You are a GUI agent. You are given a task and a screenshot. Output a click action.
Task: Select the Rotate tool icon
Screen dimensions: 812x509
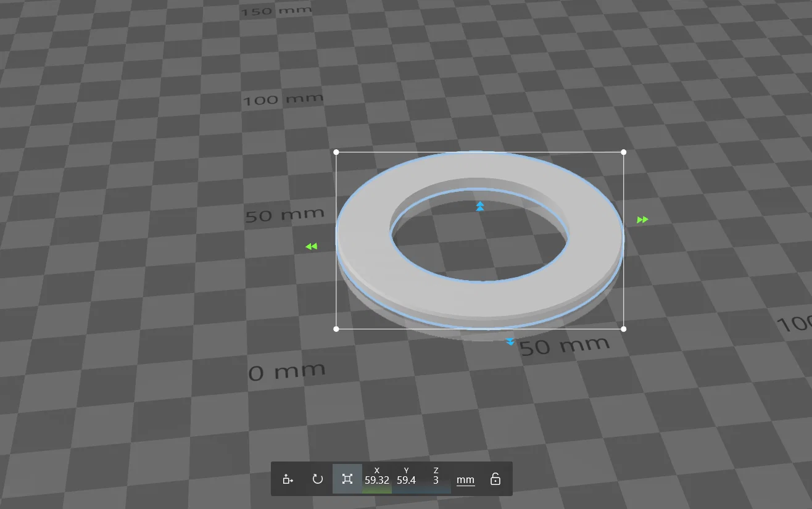point(318,479)
